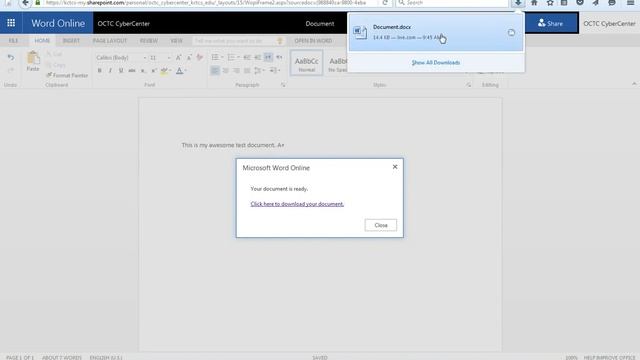Screen dimensions: 640x360
Task: Open the font name dropdown
Action: point(144,58)
